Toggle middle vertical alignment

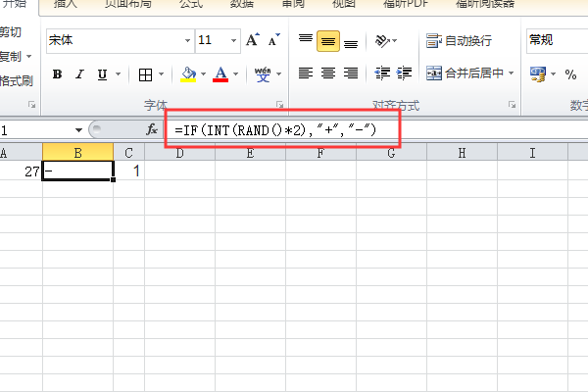click(328, 41)
